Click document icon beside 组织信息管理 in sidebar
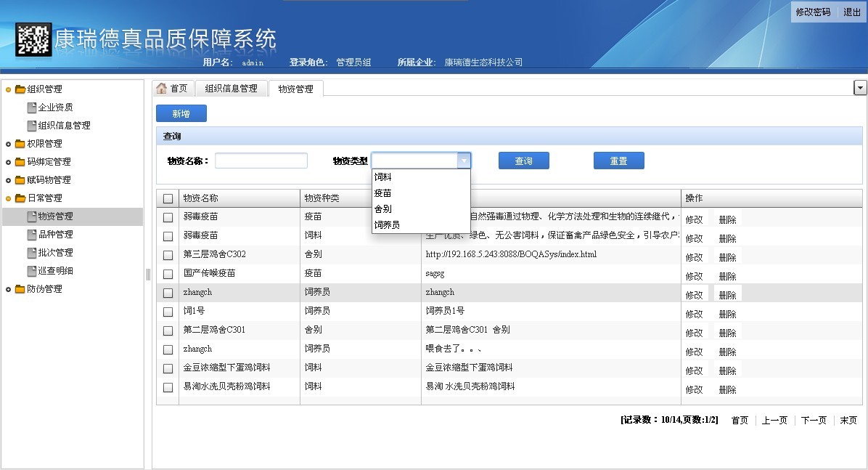Screen dimensions: 868x470 pos(32,126)
